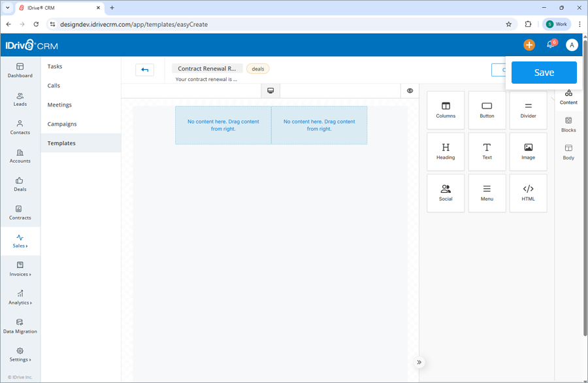Switch to the Blocks tab
This screenshot has width=588, height=383.
click(568, 125)
